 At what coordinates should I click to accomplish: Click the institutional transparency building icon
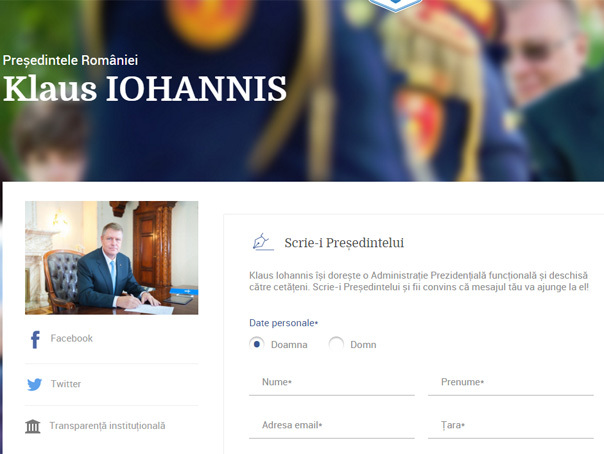pyautogui.click(x=33, y=426)
